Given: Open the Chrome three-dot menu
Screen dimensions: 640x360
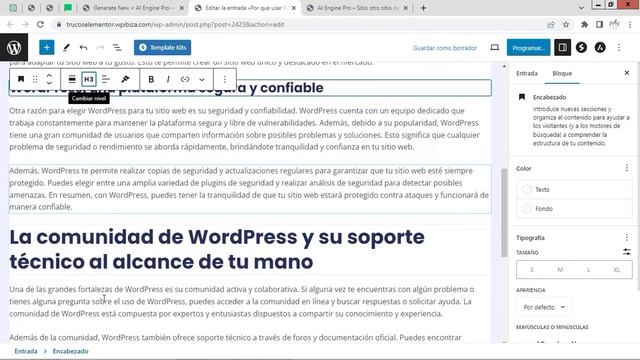Looking at the screenshot, I should [630, 24].
